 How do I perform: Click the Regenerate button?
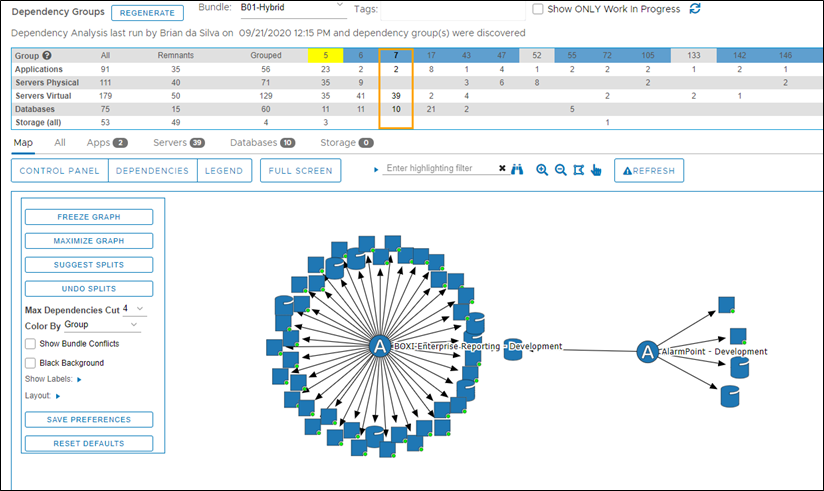[147, 13]
